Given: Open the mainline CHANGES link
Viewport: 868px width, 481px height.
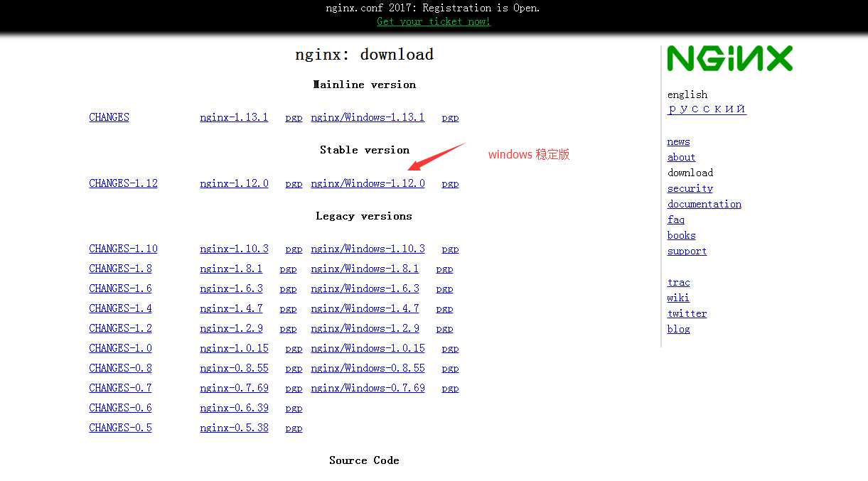Looking at the screenshot, I should point(109,117).
